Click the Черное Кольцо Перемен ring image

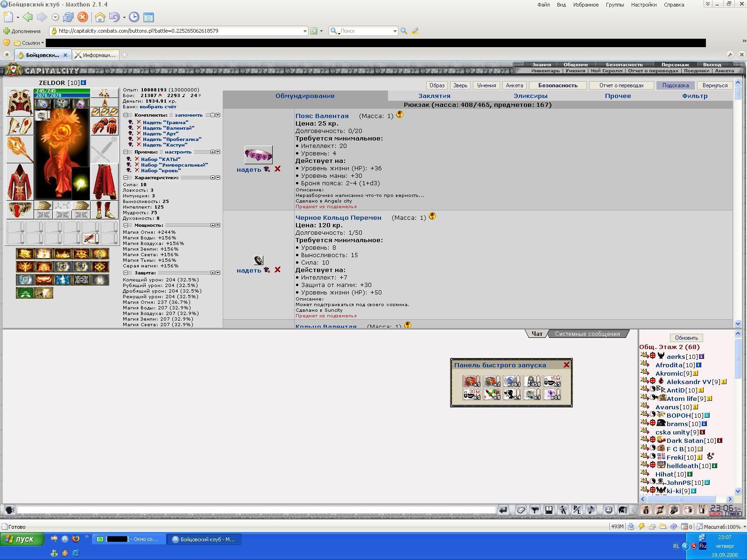(258, 260)
